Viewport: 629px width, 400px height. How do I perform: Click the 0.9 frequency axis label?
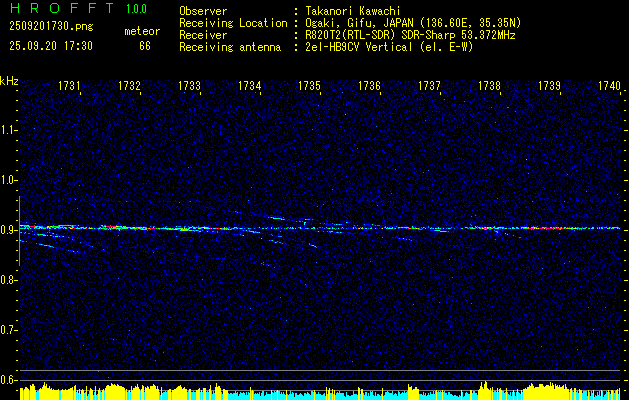[7, 230]
